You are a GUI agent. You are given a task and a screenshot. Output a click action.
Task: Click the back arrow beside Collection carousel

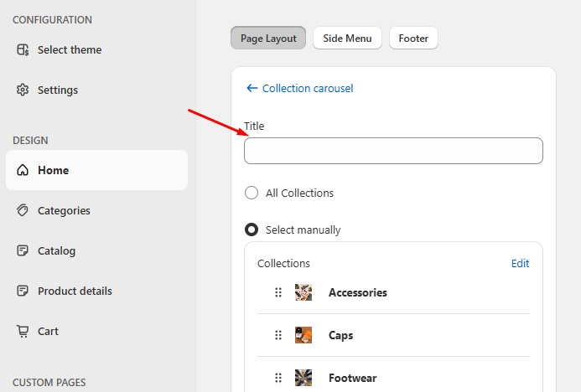tap(252, 88)
